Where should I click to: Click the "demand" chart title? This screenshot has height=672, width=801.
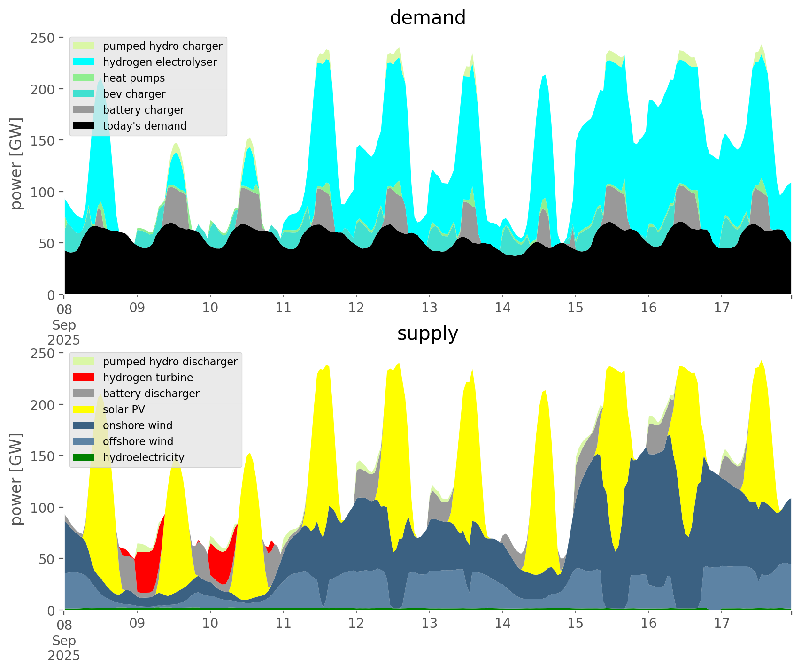[427, 18]
